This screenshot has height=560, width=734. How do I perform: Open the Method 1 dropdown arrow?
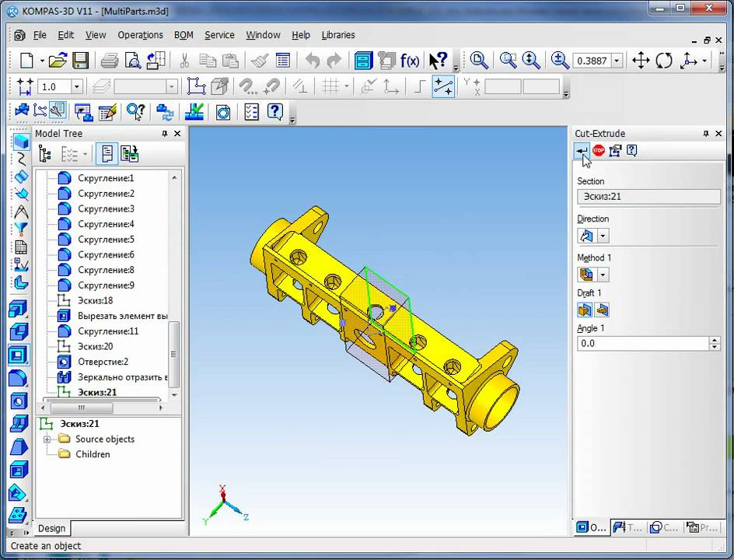(x=603, y=275)
